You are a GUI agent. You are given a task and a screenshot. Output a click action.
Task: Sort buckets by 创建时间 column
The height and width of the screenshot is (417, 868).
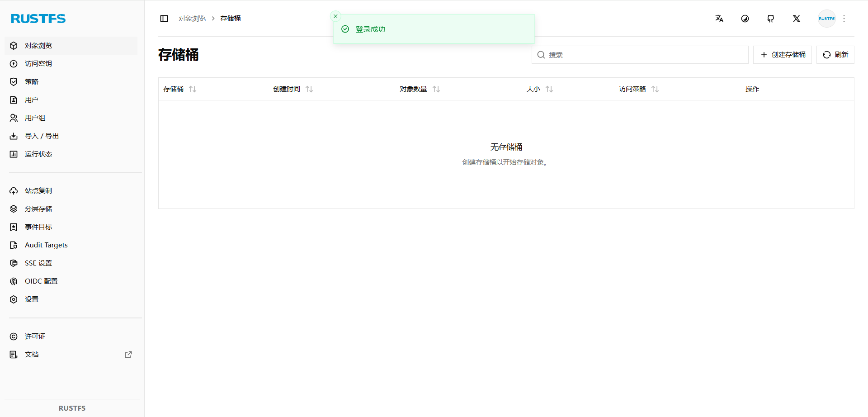pyautogui.click(x=309, y=89)
